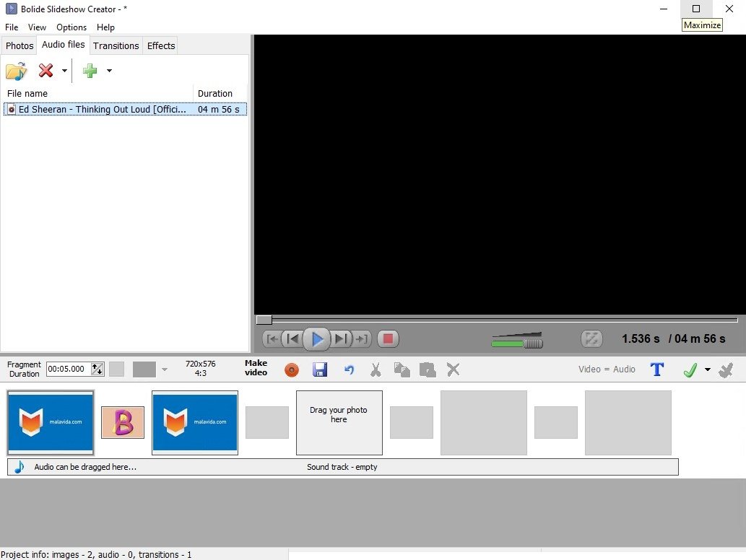Click the gray bird icon in timeline toolbar
This screenshot has width=746, height=560.
(726, 370)
